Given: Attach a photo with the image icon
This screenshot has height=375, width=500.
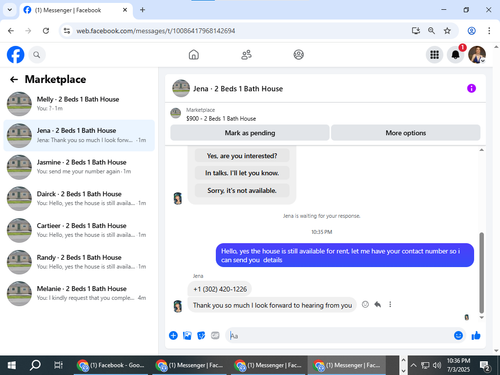Looking at the screenshot, I should coord(187,335).
